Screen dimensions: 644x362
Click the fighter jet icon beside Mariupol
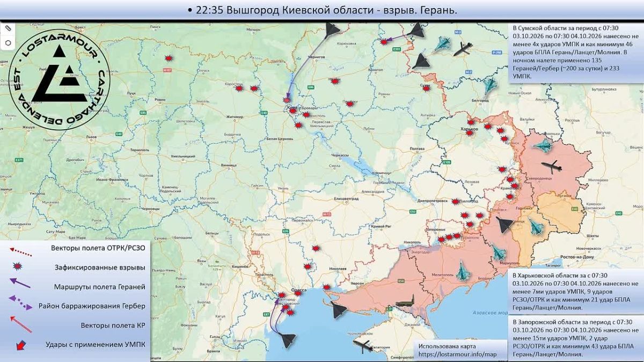pos(499,252)
